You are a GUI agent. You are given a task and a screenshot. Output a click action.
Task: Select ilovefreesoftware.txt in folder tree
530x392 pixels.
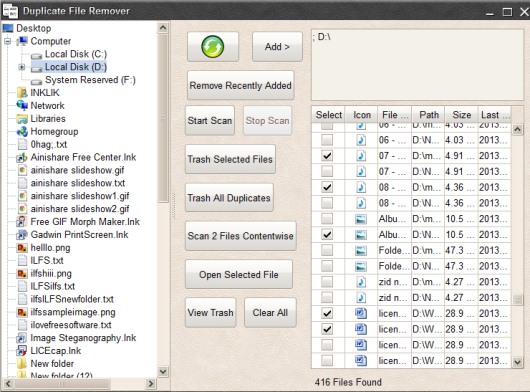tap(71, 325)
